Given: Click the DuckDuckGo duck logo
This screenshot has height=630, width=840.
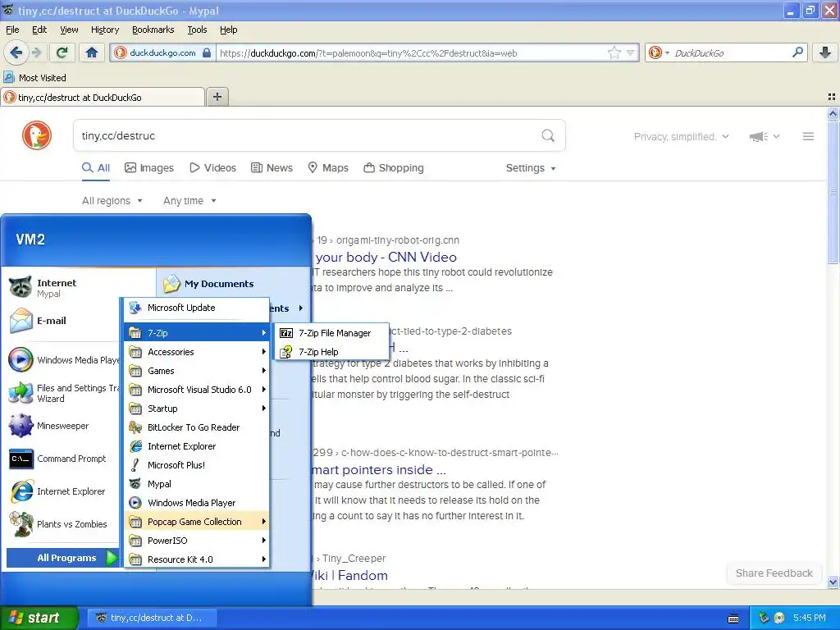Looking at the screenshot, I should coord(37,135).
